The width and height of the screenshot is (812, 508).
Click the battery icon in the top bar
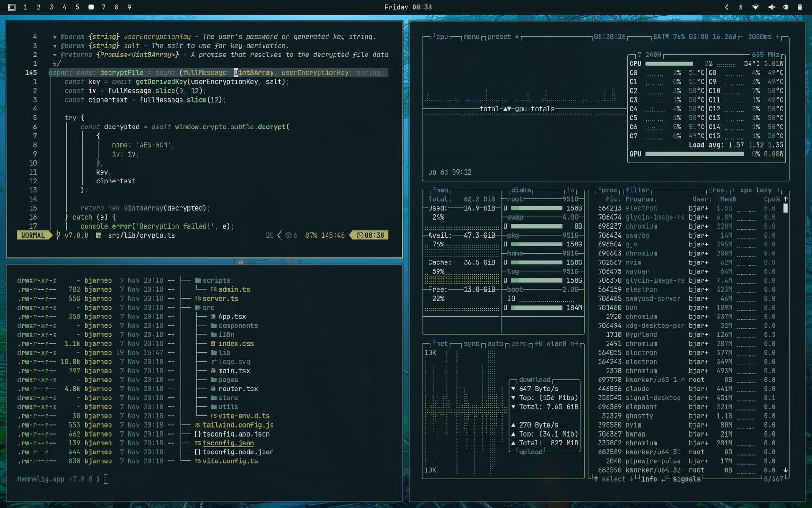point(800,7)
